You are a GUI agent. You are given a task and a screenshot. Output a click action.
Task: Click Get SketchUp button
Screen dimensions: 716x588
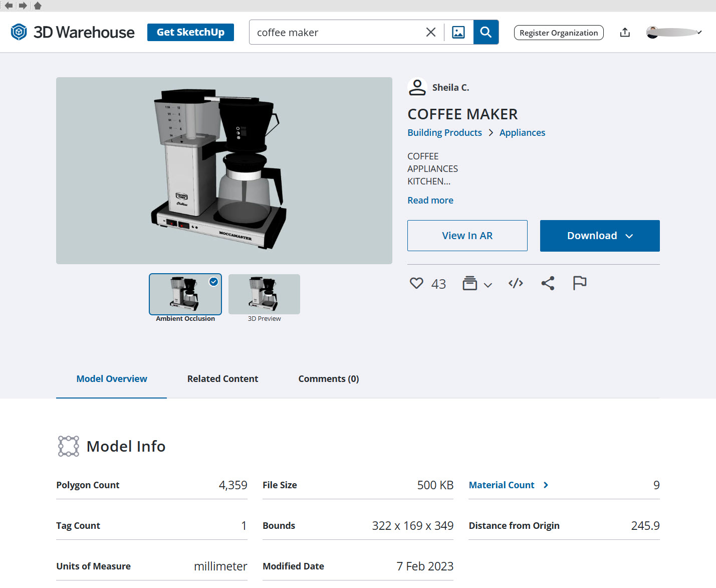(190, 32)
